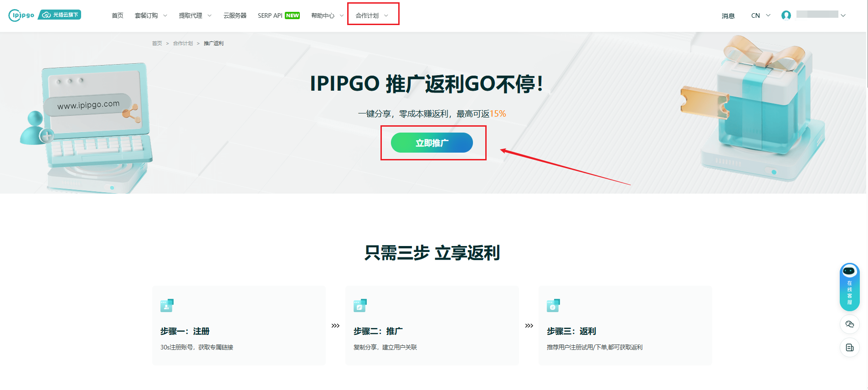Click the document feedback icon on the right
The width and height of the screenshot is (868, 390).
pos(849,348)
